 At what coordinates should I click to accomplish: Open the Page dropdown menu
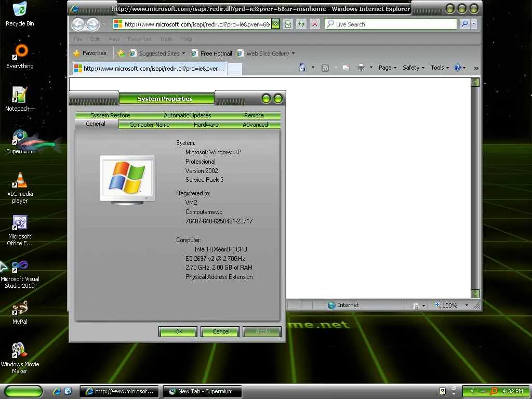[x=388, y=68]
